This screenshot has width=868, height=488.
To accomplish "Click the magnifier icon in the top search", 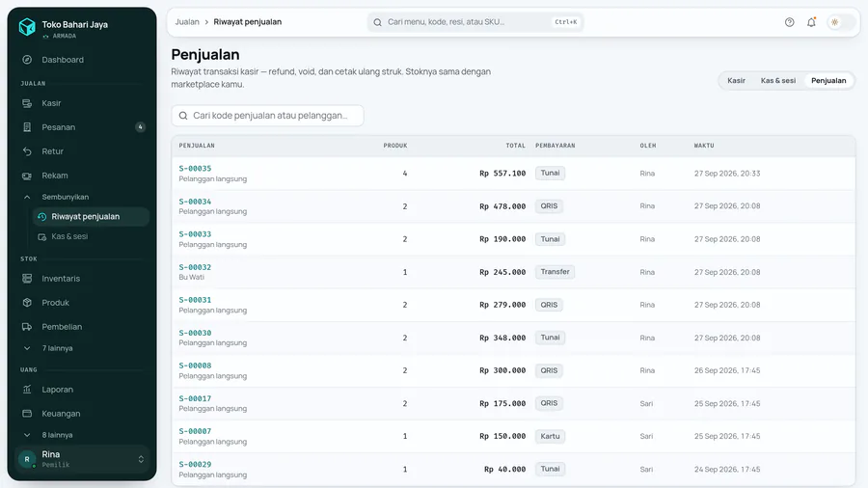I will click(377, 22).
